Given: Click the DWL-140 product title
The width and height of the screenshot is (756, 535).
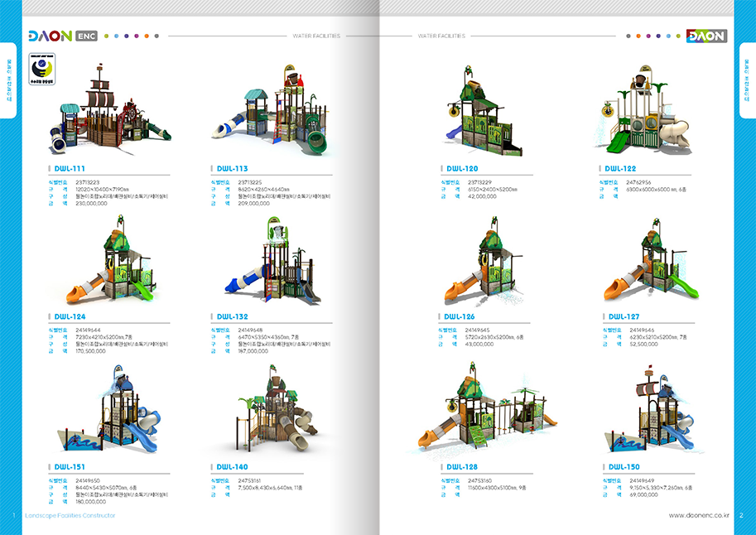Looking at the screenshot, I should click(x=232, y=467).
